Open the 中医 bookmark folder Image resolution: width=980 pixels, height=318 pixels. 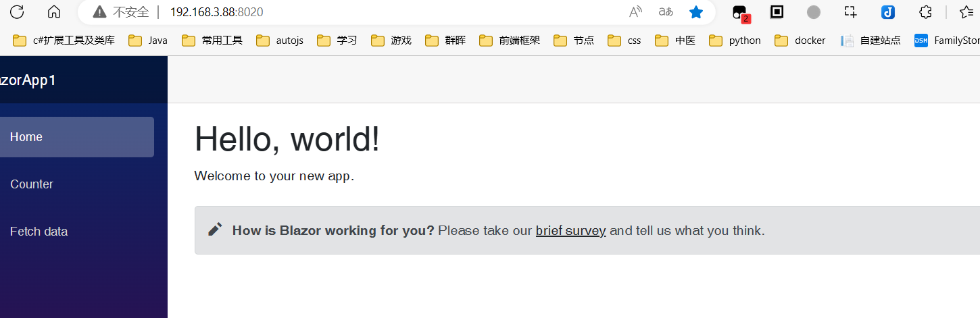(x=675, y=41)
